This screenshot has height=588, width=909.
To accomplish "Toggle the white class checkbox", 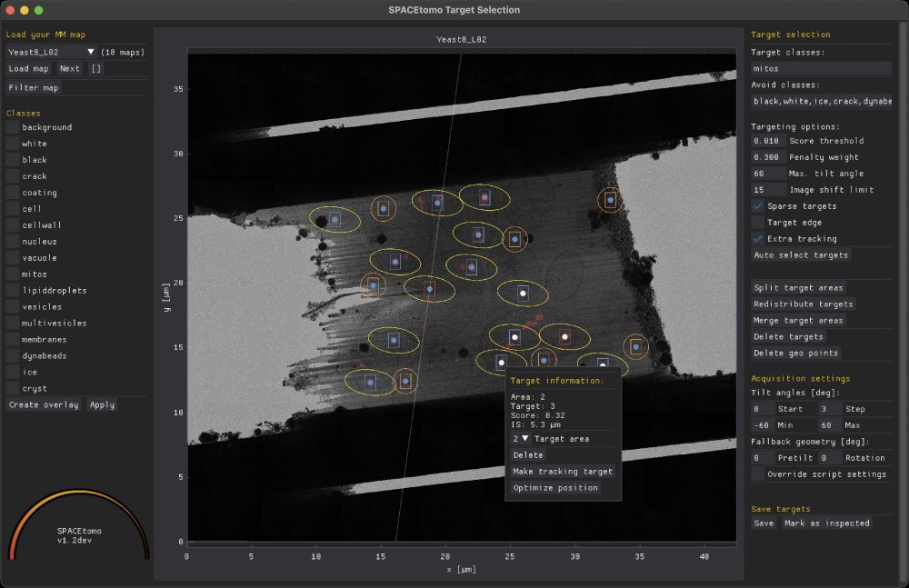I will 12,144.
